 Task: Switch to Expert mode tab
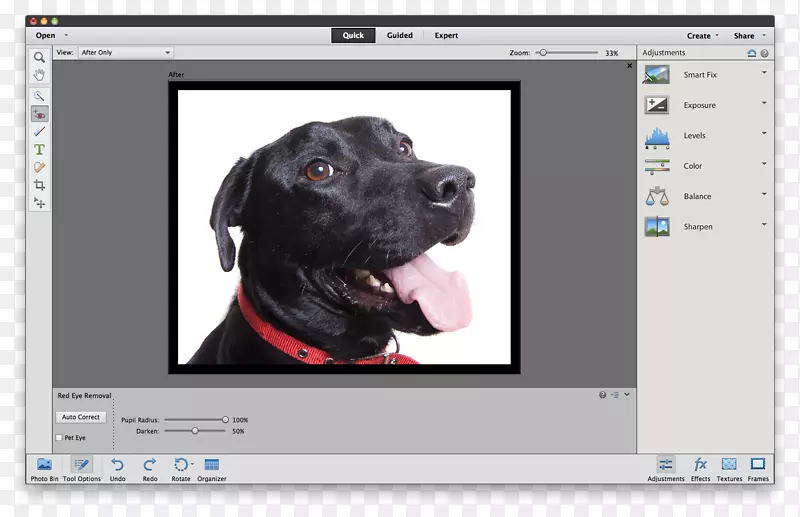point(446,35)
